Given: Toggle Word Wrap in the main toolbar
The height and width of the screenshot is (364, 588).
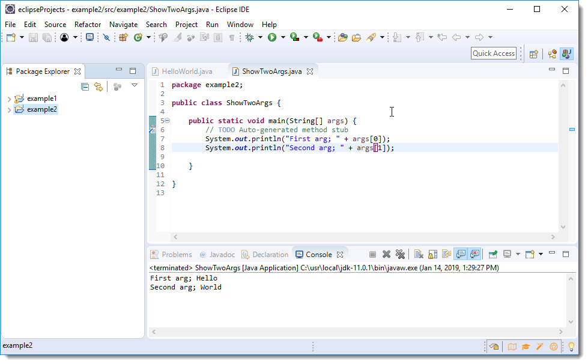Looking at the screenshot, I should tap(204, 37).
